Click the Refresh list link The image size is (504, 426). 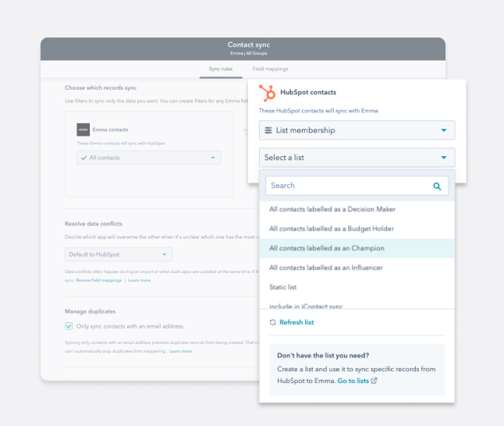click(x=296, y=322)
